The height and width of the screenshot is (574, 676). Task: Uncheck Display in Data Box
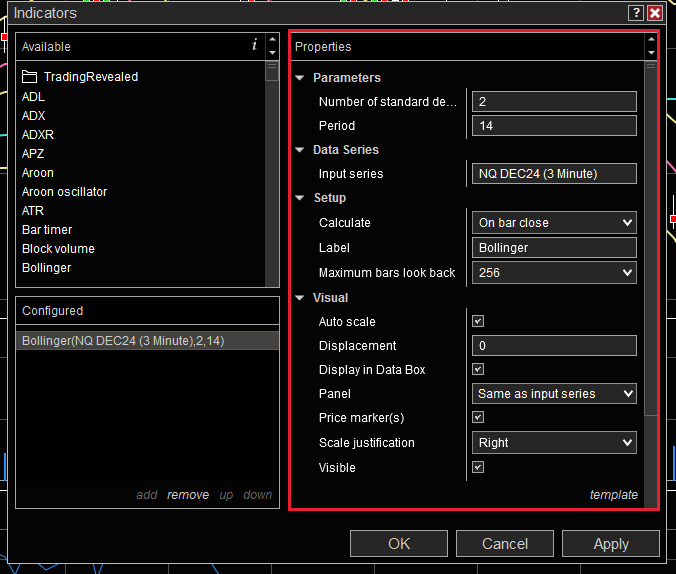point(478,370)
